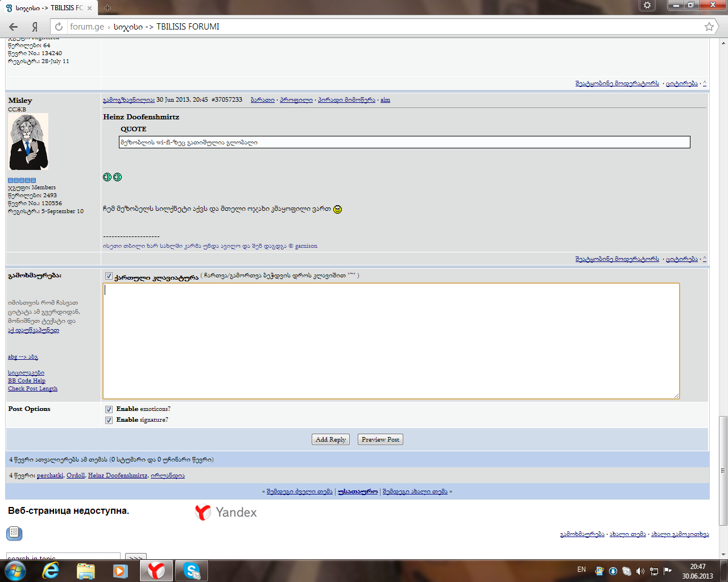Click the უსათაურო forum link
Screen dimensions: 728x582
point(358,492)
